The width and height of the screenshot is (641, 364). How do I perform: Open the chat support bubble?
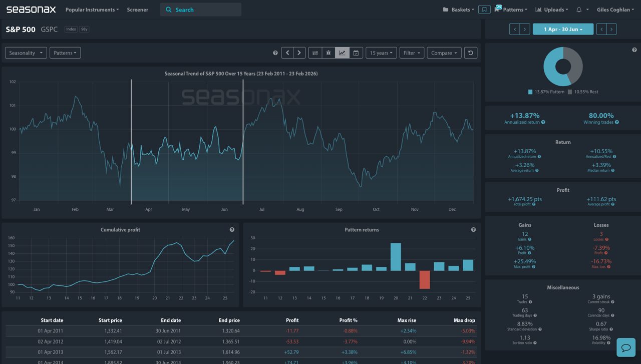[x=626, y=347]
